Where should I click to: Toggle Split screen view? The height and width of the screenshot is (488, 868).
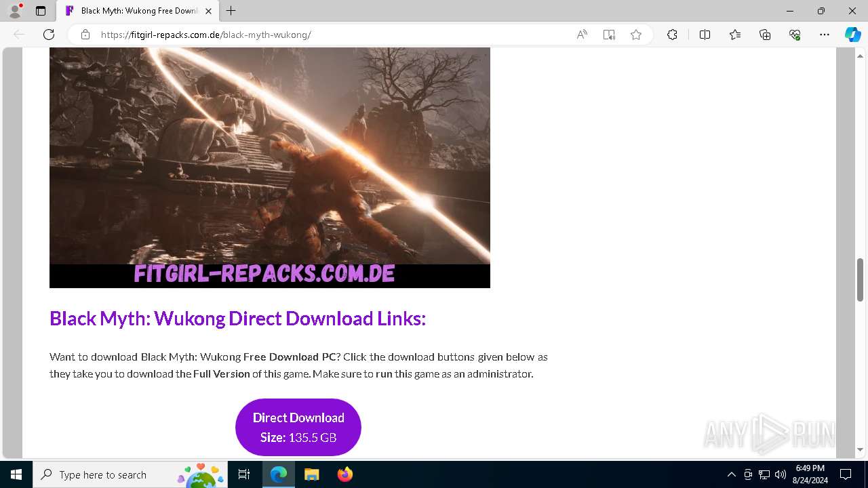tap(705, 35)
